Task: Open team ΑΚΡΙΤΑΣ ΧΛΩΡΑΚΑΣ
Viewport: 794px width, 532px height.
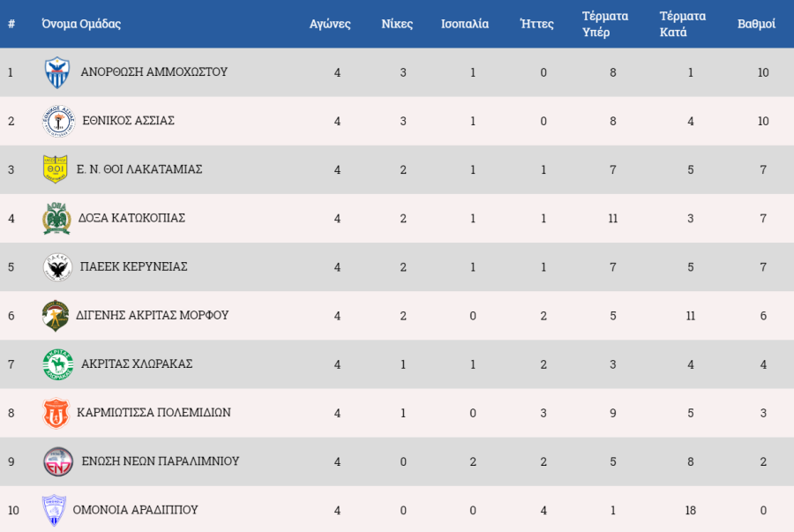Action: coord(137,363)
